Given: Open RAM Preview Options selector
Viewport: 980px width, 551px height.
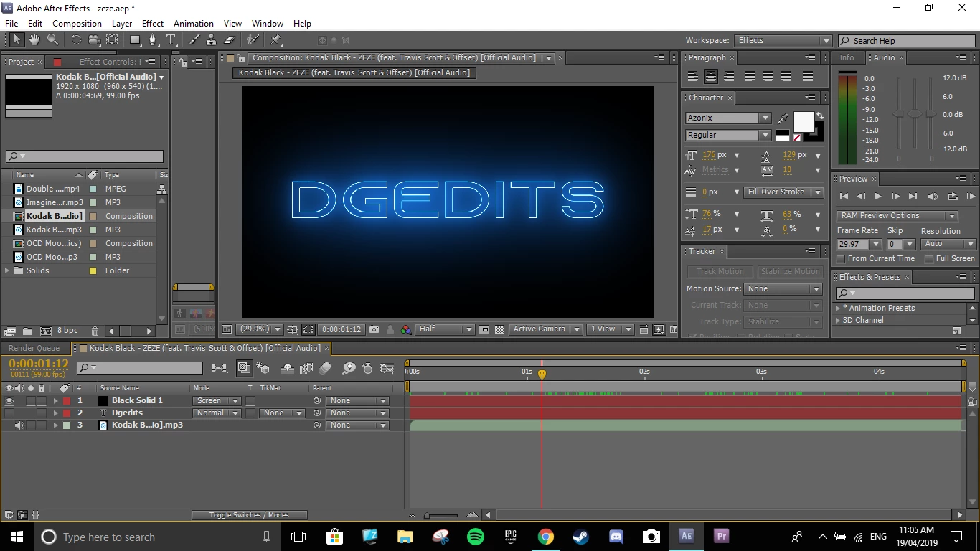Looking at the screenshot, I should pos(897,215).
